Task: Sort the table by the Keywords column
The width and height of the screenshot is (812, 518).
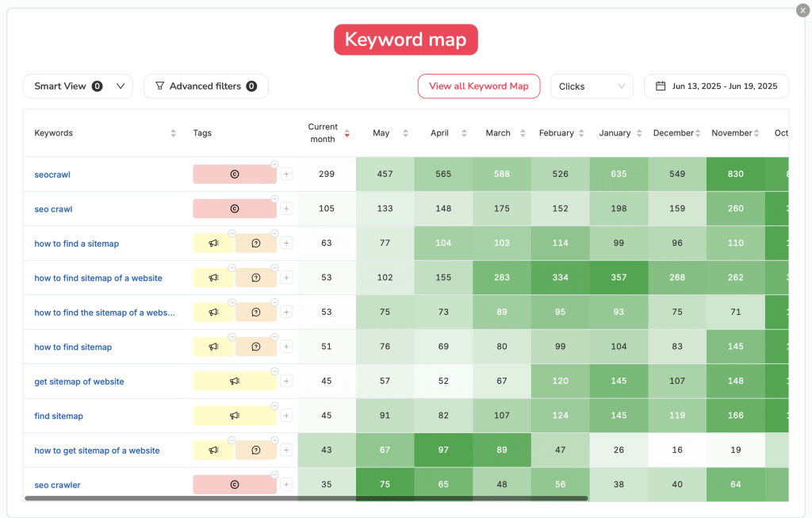Action: (x=174, y=133)
